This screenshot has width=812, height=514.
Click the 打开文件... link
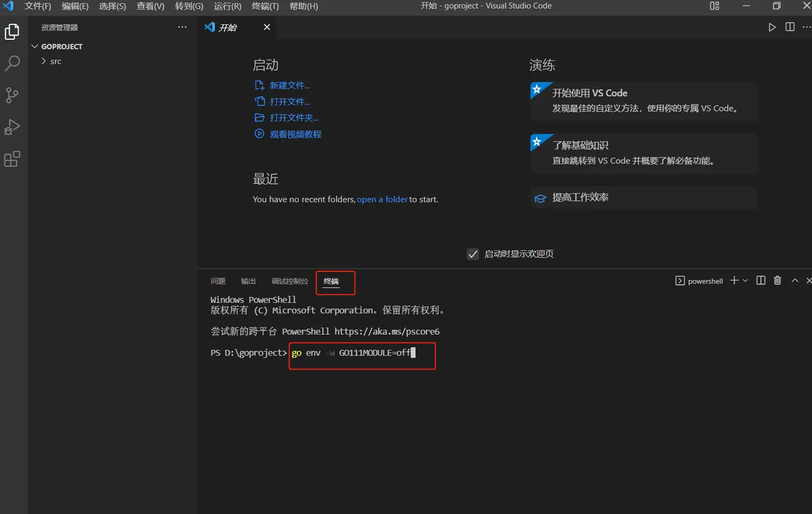tap(290, 102)
